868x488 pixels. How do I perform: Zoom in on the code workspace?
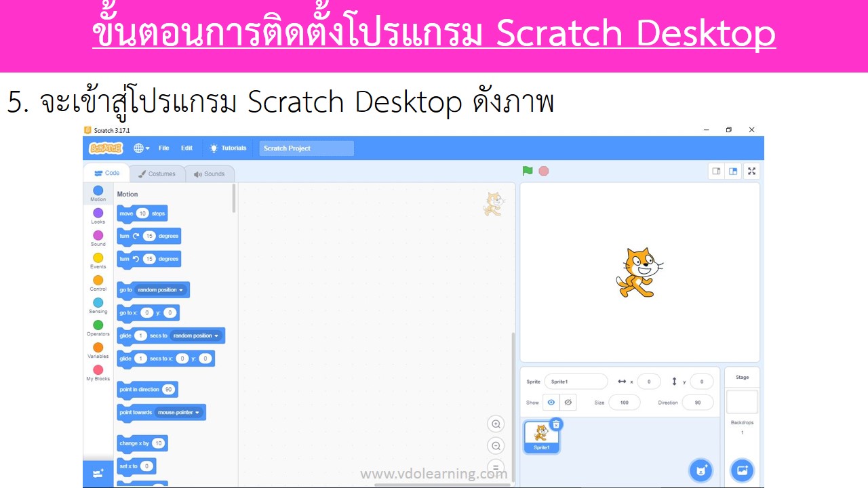pos(496,424)
